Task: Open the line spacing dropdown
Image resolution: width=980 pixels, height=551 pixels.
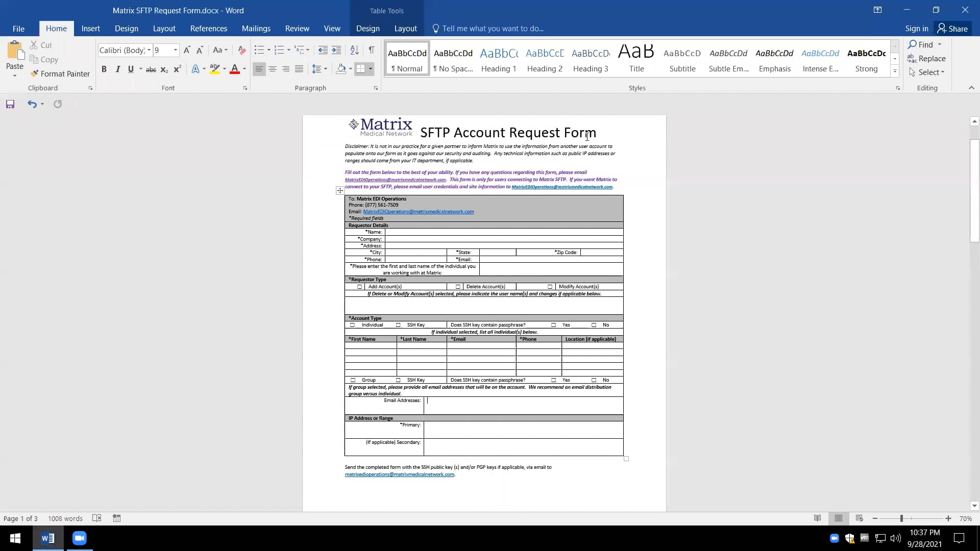Action: tap(320, 69)
